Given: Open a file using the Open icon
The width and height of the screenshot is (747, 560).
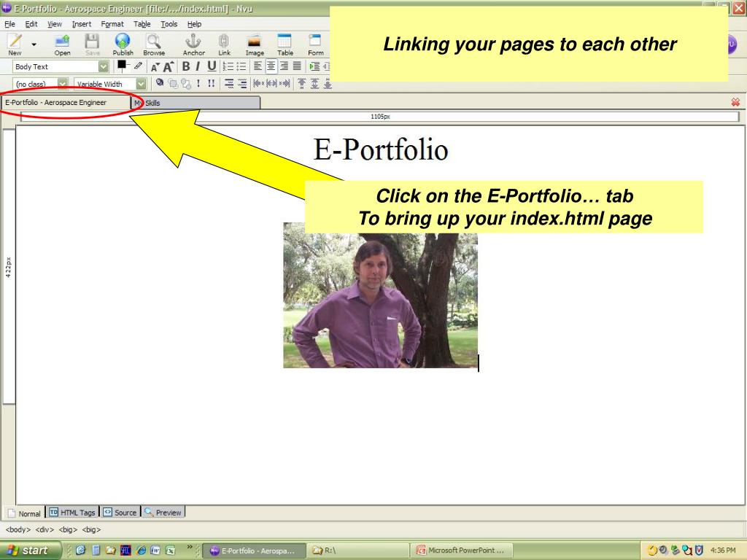Looking at the screenshot, I should pos(62,44).
